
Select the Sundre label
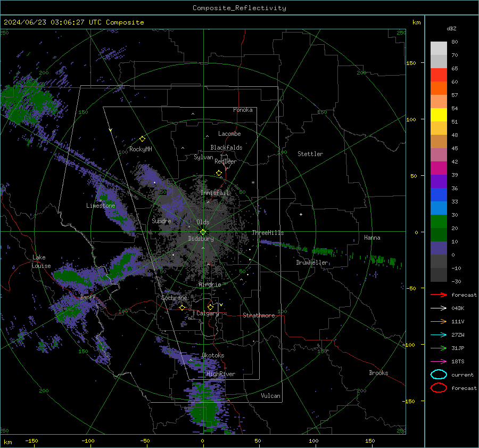(161, 221)
